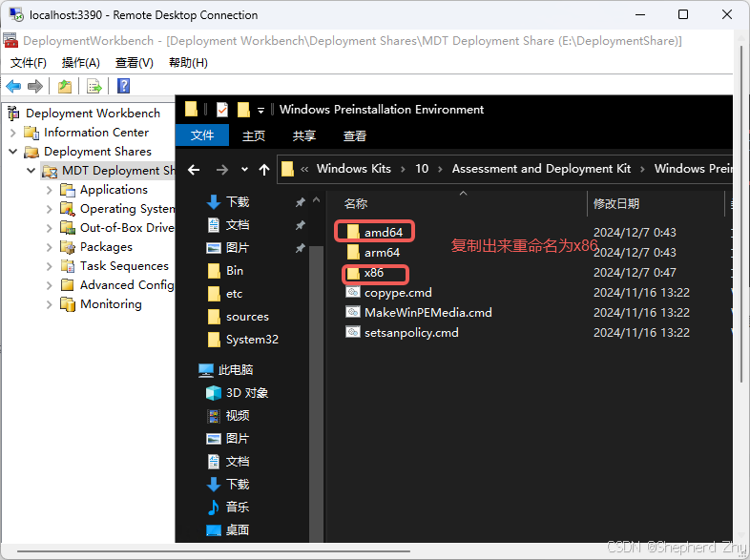This screenshot has height=560, width=750.
Task: Expand the Task Sequences tree node
Action: 50,266
